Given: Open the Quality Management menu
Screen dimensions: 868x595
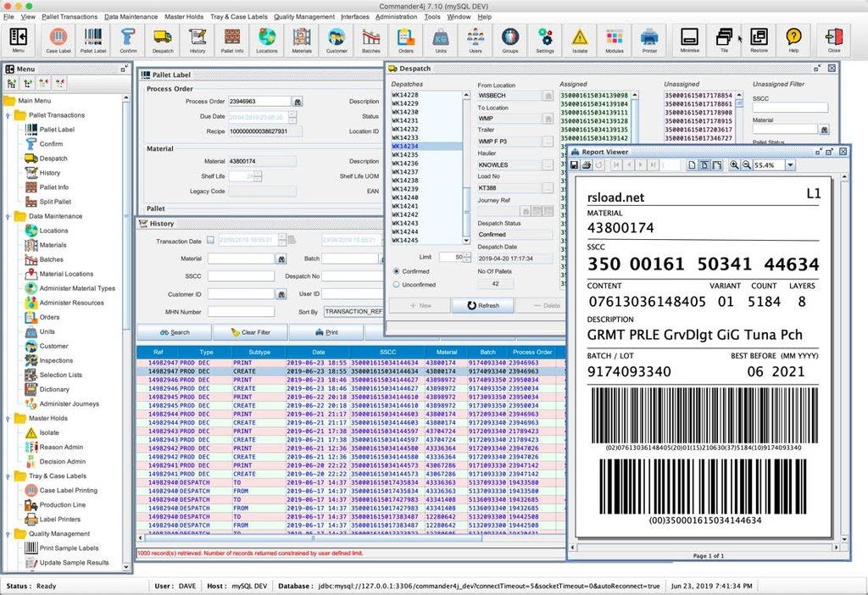Looking at the screenshot, I should point(303,16).
